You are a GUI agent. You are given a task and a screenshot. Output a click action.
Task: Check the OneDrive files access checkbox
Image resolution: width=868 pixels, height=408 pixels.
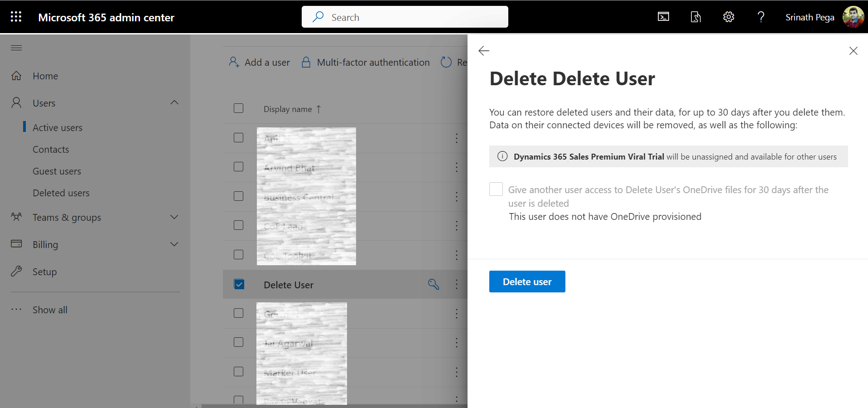[496, 189]
